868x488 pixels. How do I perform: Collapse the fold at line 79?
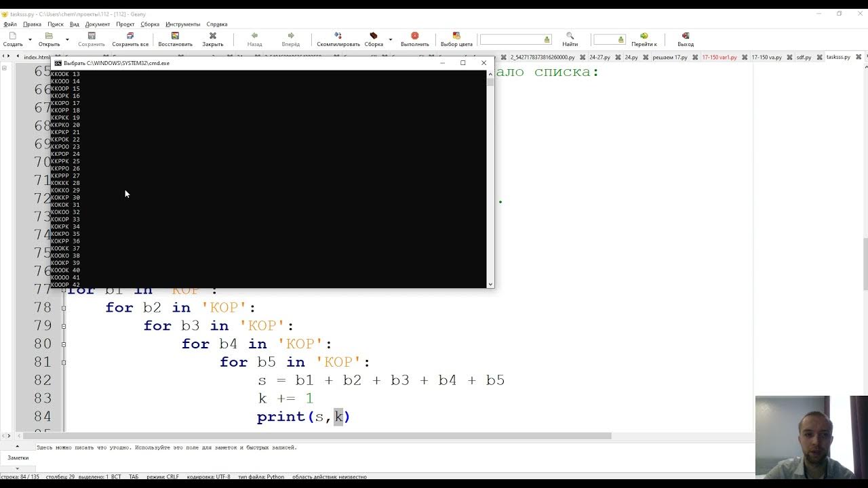(64, 326)
